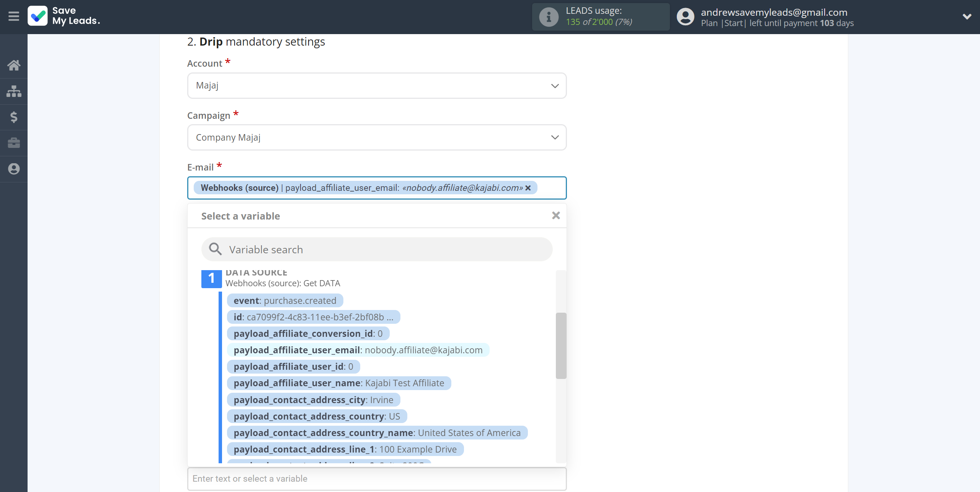Open profile icon in sidebar

point(14,169)
